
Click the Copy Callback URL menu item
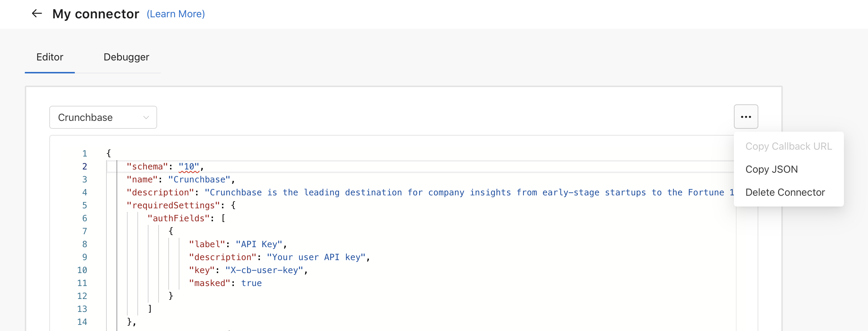788,146
